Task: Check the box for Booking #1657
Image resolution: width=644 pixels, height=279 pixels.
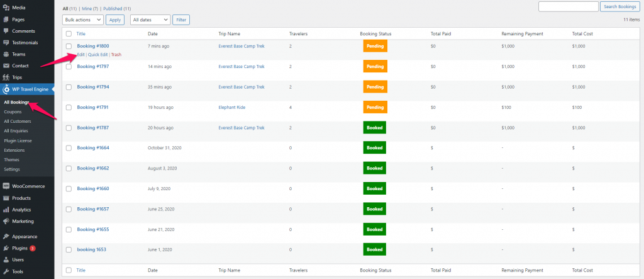Action: pos(69,209)
